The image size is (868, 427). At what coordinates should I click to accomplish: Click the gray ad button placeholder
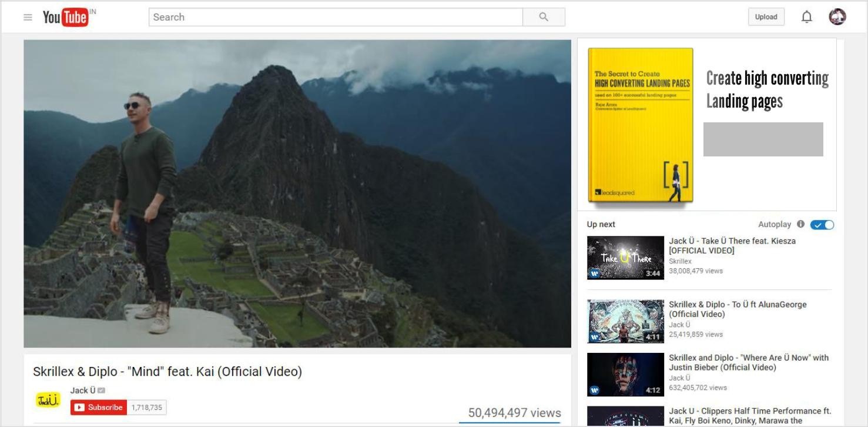coord(763,139)
